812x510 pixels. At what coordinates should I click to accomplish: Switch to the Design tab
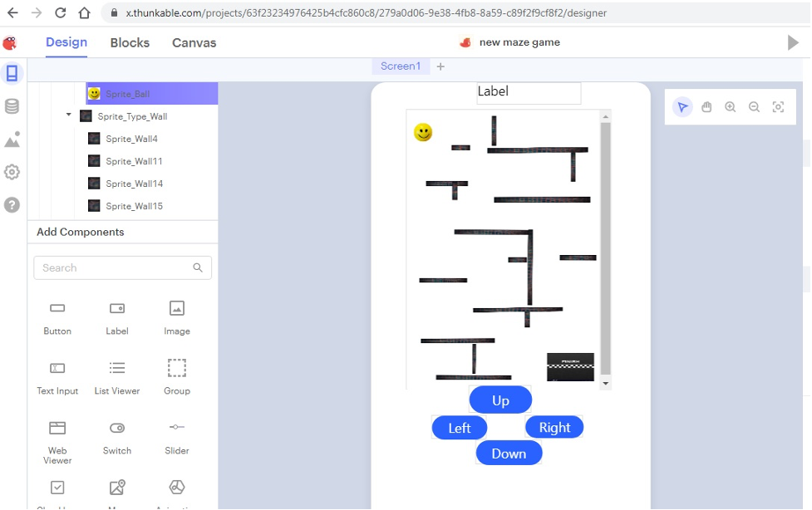tap(66, 42)
